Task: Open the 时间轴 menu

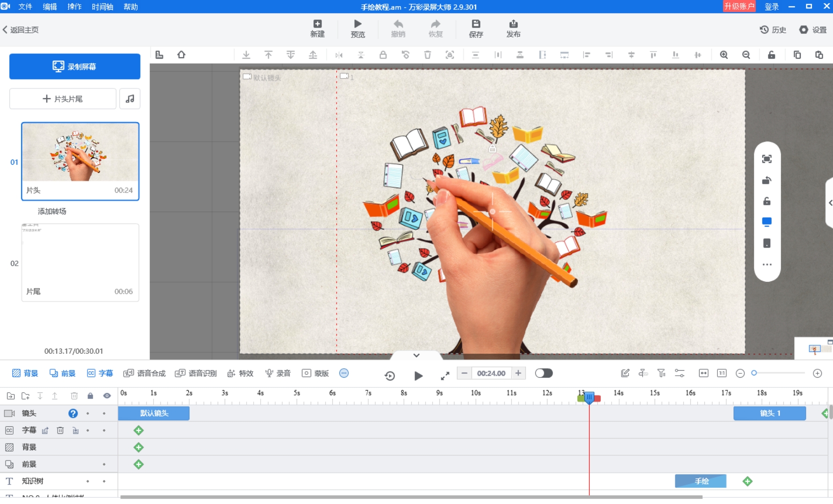Action: click(102, 7)
